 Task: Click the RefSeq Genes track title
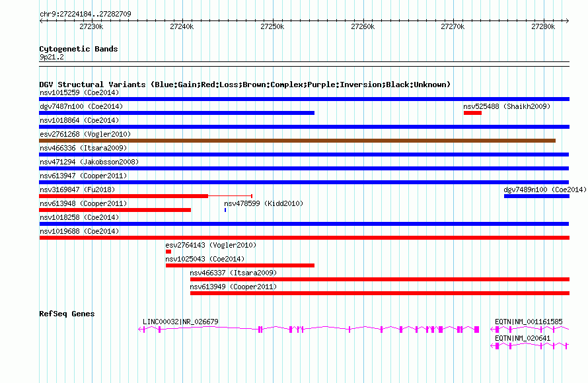tap(67, 314)
